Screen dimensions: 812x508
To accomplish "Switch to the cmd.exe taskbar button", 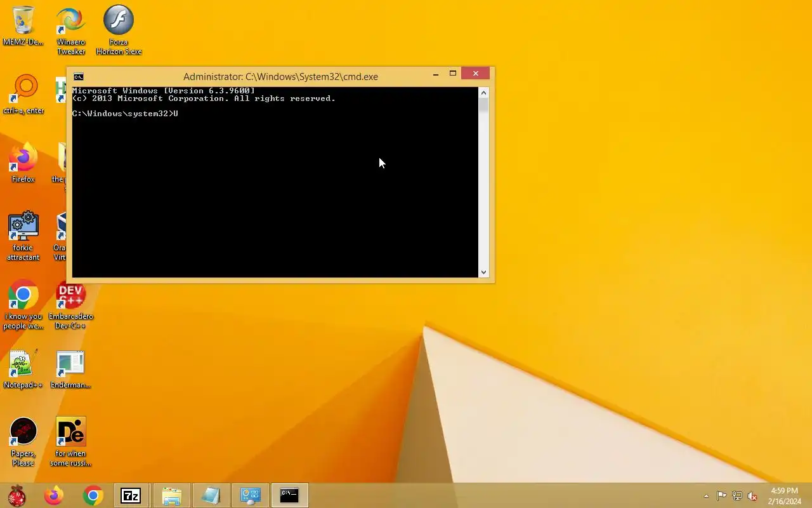I will coord(289,495).
